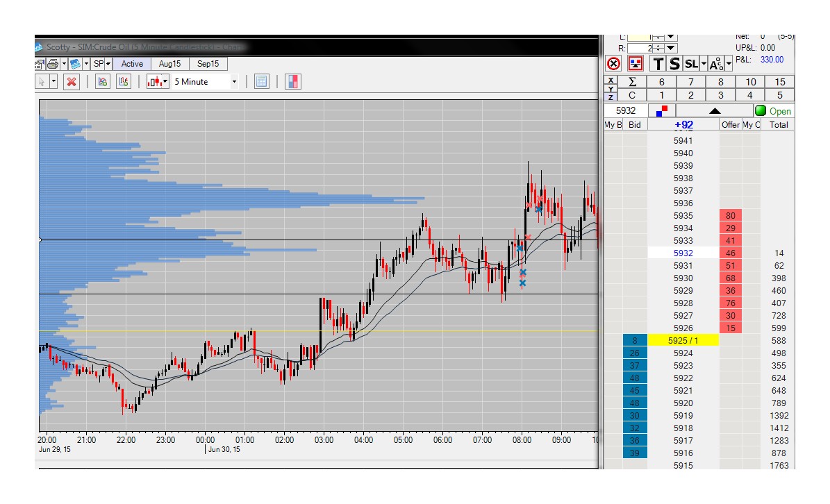Click the add indicator bars icon
The height and width of the screenshot is (504, 830).
click(124, 82)
